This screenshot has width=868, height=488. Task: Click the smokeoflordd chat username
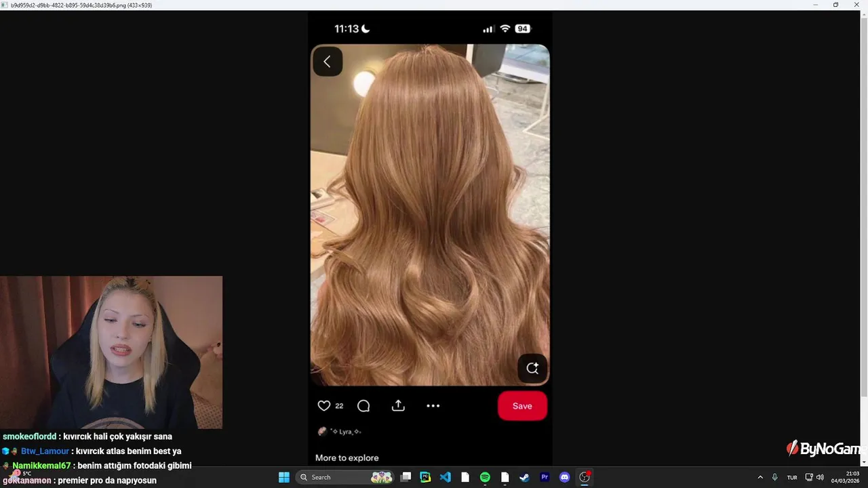pos(30,436)
